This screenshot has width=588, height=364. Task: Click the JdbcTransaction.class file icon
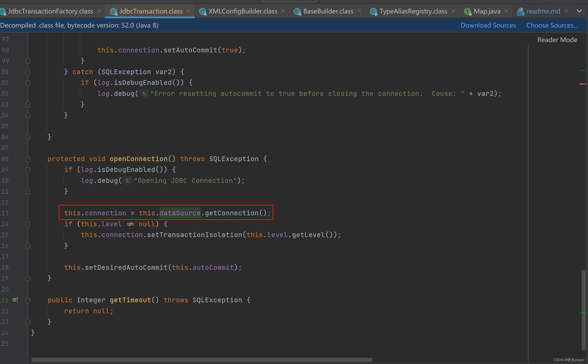pyautogui.click(x=113, y=12)
